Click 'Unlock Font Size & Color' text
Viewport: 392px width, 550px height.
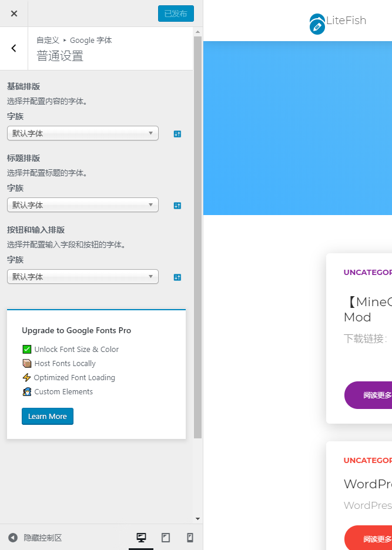(x=76, y=350)
